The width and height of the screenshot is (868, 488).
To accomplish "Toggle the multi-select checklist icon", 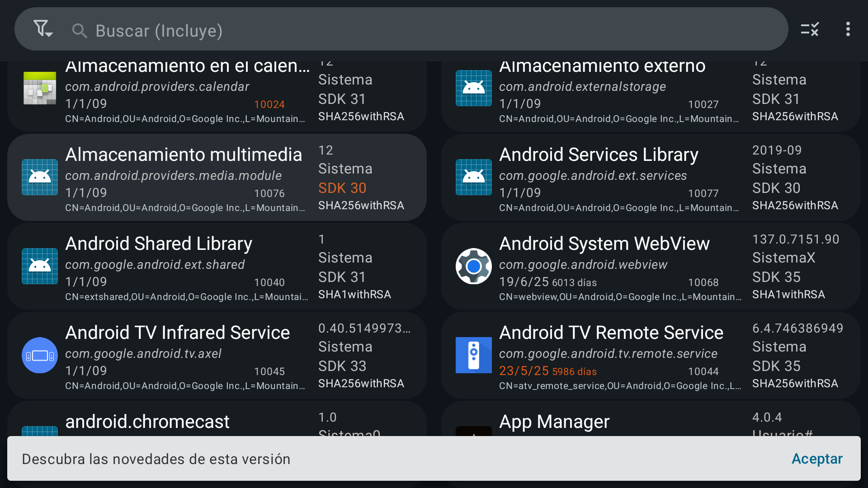I will click(x=809, y=29).
